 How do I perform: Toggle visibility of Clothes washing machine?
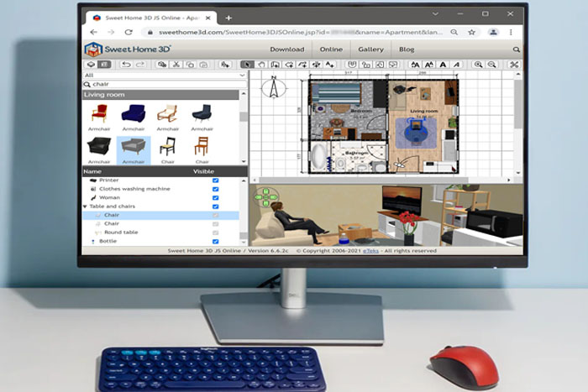(x=216, y=189)
